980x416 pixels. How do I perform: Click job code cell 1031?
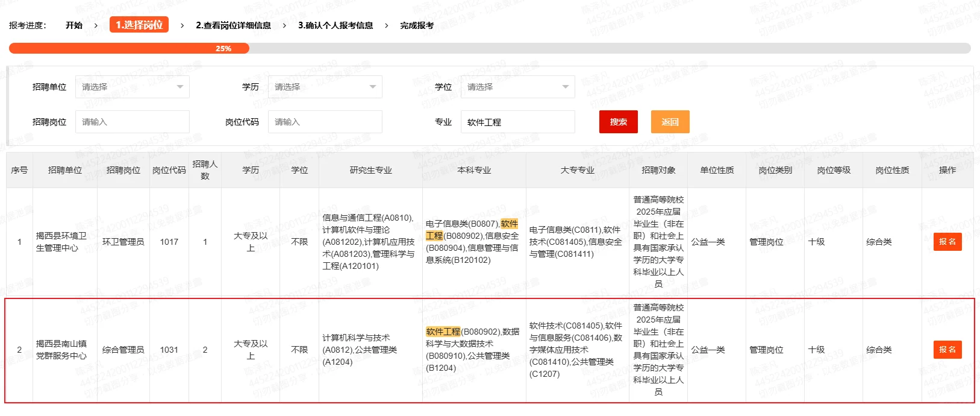tap(169, 350)
